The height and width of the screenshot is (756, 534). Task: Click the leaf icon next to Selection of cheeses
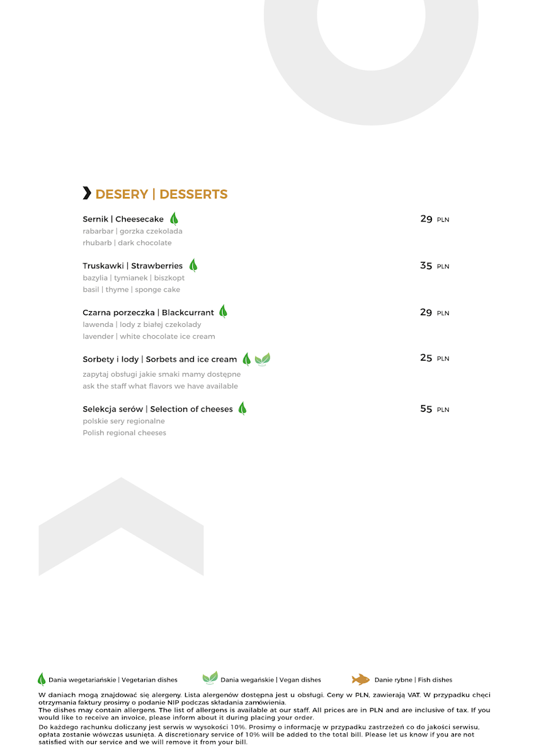[242, 408]
